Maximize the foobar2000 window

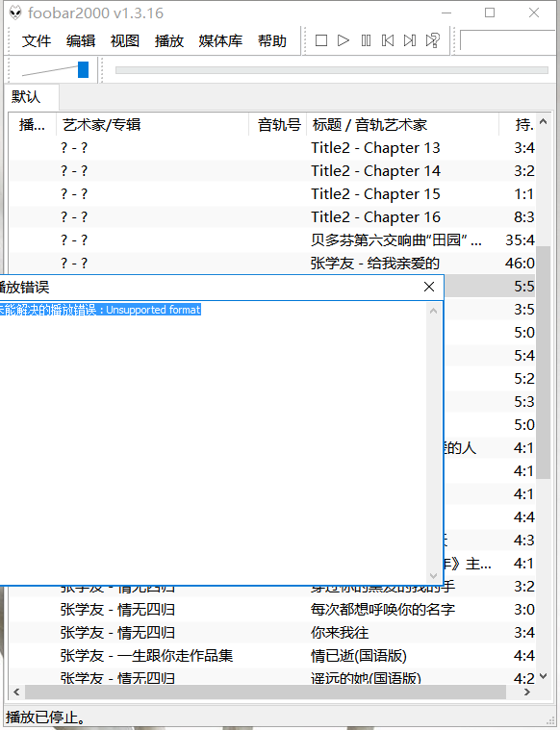(490, 13)
